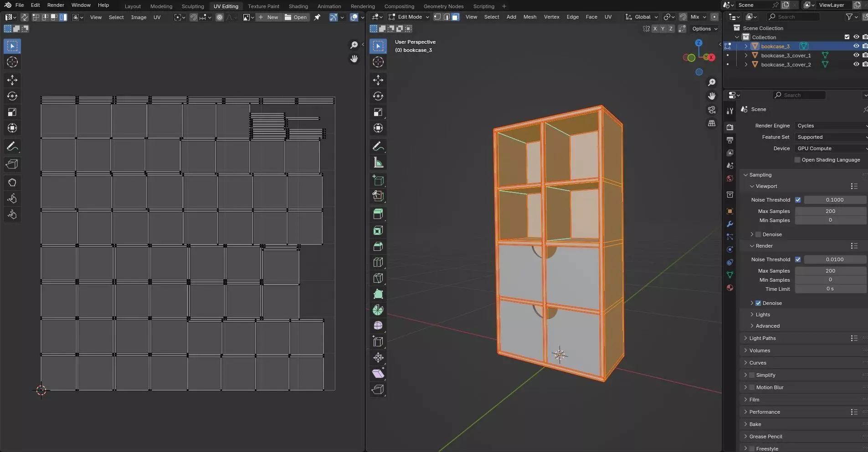Screen dimensions: 868x452
Task: Disable Render Denoise checkbox
Action: [758, 303]
